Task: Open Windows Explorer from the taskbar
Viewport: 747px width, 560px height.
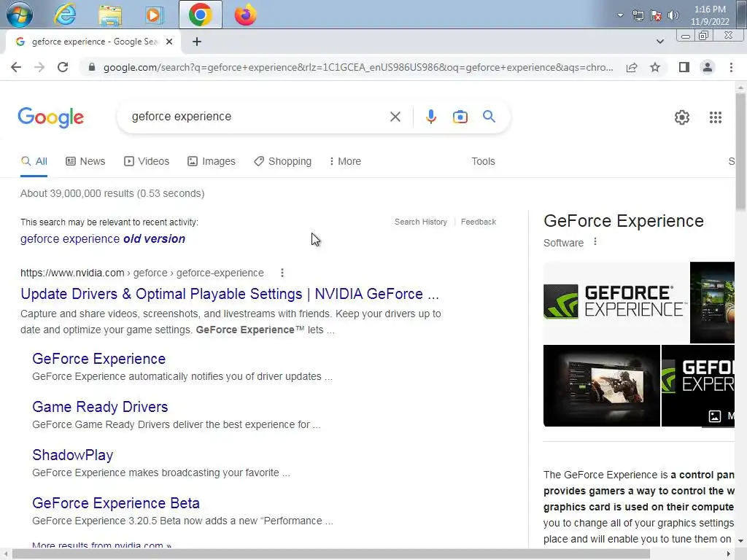Action: point(110,15)
